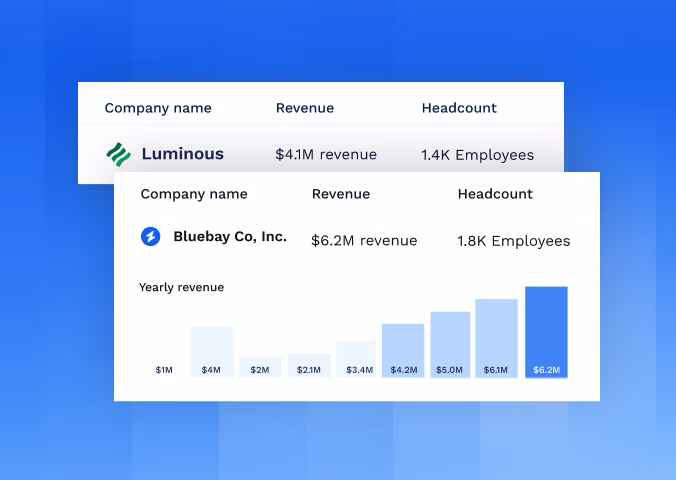The height and width of the screenshot is (480, 676).
Task: Click the Bluebay lightning bolt logo
Action: 150,237
